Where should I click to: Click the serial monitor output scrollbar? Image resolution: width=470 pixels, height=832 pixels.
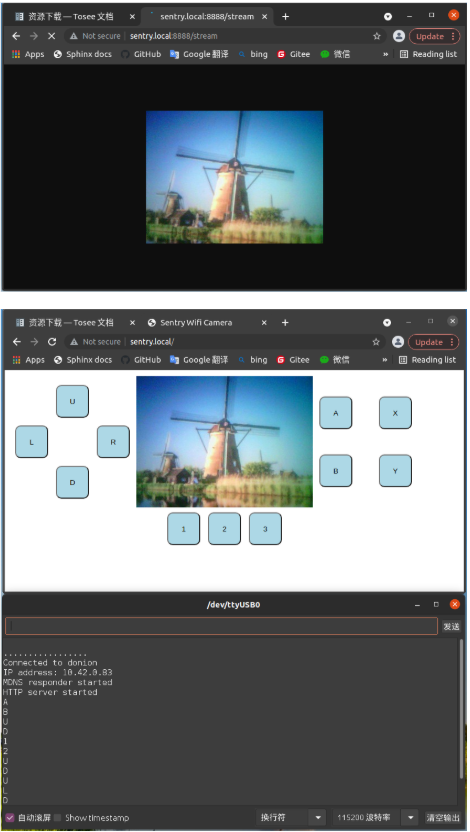(460, 706)
